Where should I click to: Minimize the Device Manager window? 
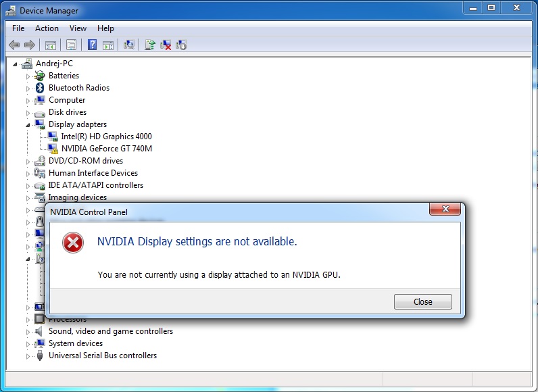point(474,8)
